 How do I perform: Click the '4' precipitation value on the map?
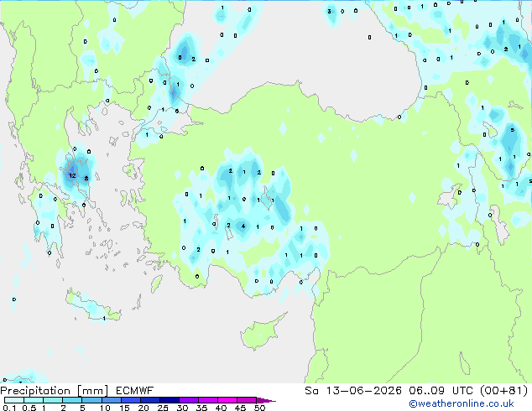point(243,226)
